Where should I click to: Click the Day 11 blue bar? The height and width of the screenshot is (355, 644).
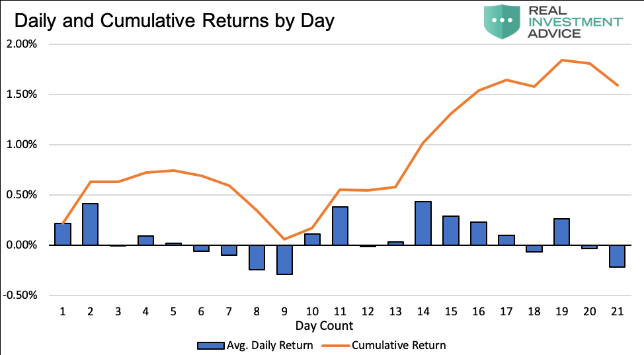pos(340,226)
